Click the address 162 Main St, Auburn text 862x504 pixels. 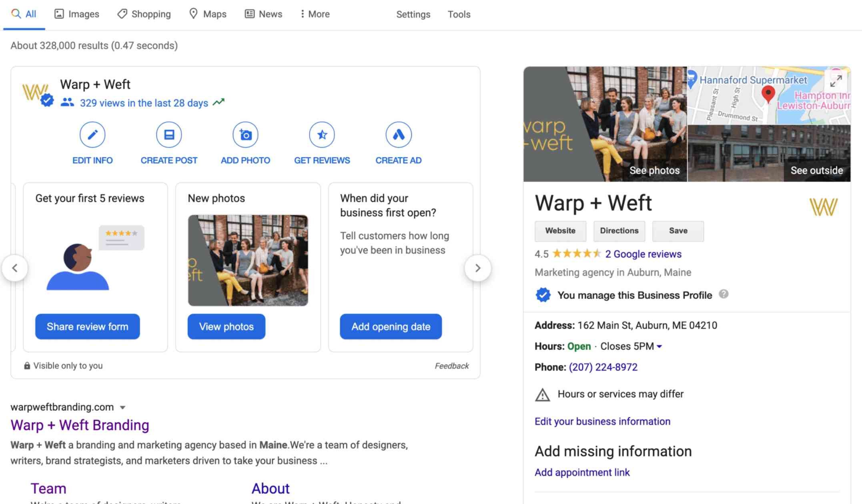click(x=647, y=325)
